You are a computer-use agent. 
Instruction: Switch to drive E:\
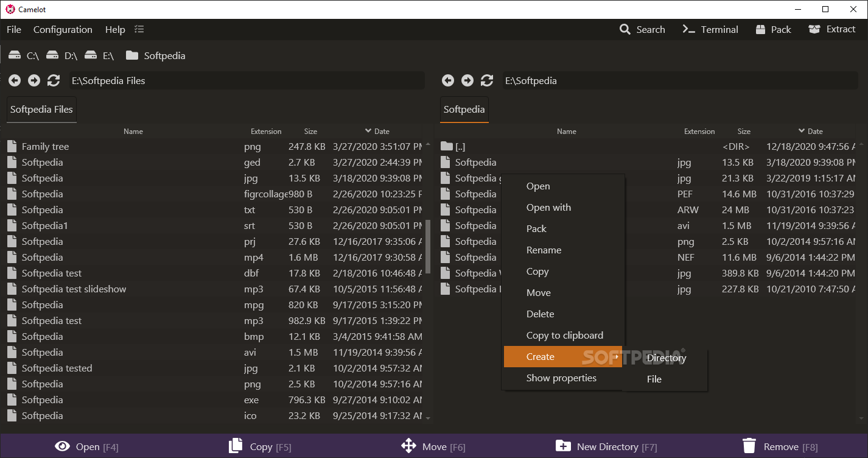(x=99, y=55)
